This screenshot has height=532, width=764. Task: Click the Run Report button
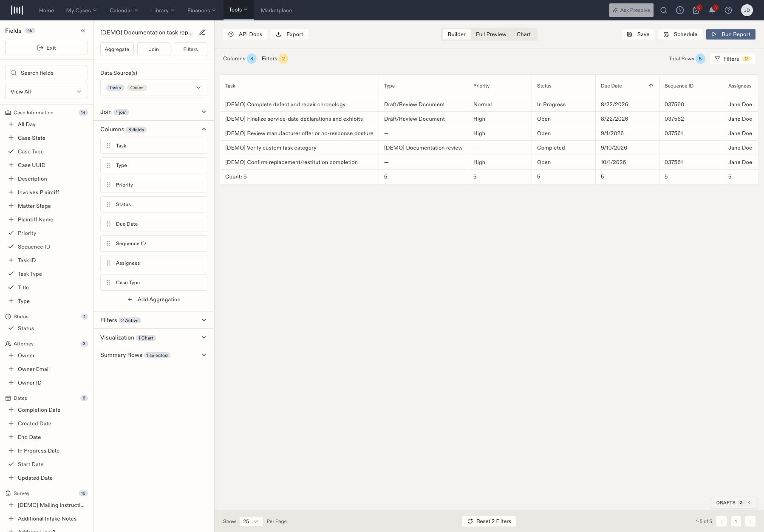click(731, 34)
